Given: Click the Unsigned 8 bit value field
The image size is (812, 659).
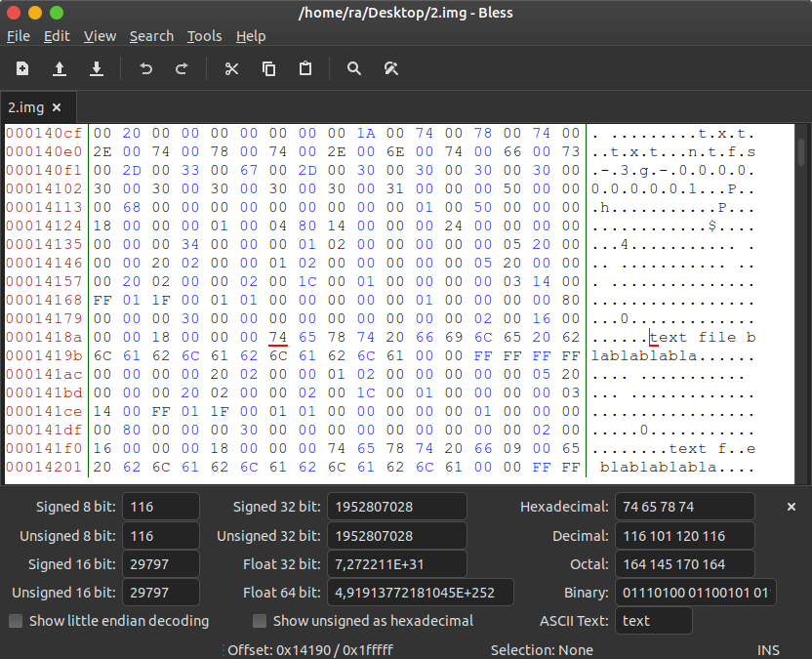Looking at the screenshot, I should point(160,536).
